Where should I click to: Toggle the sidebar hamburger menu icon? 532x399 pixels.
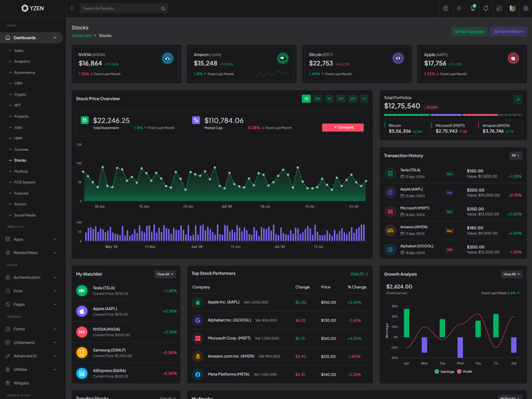click(72, 9)
